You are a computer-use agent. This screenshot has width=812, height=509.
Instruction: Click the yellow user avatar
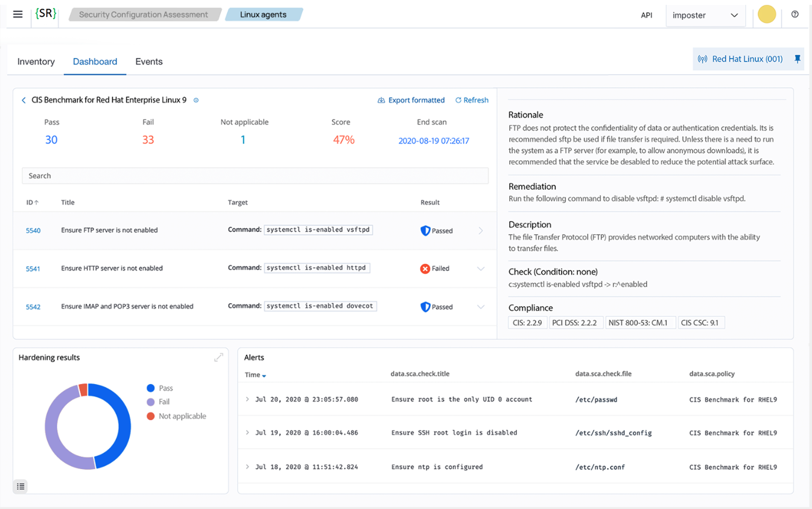[x=766, y=14]
